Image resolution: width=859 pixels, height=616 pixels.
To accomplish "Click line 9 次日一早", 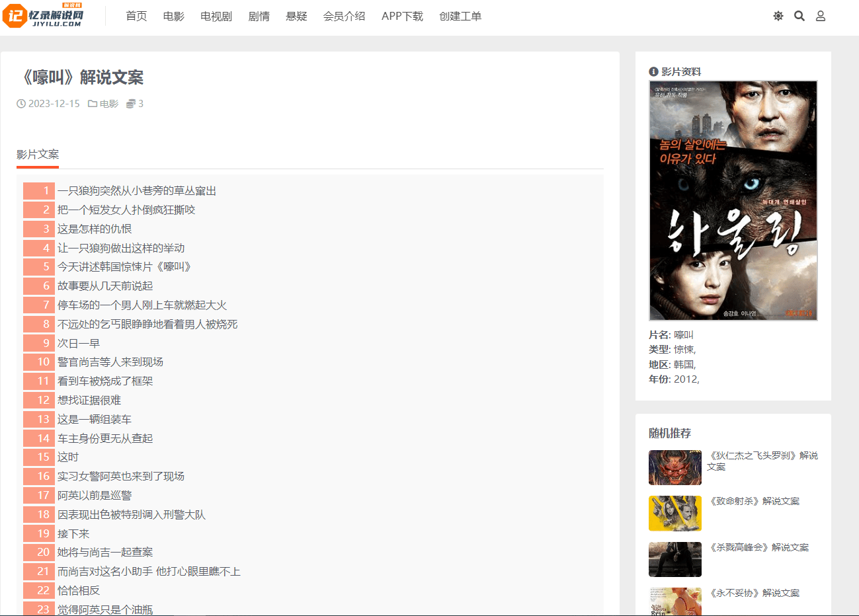I will point(79,344).
